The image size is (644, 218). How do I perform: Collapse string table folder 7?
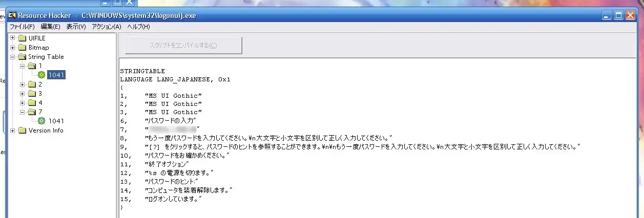22,112
